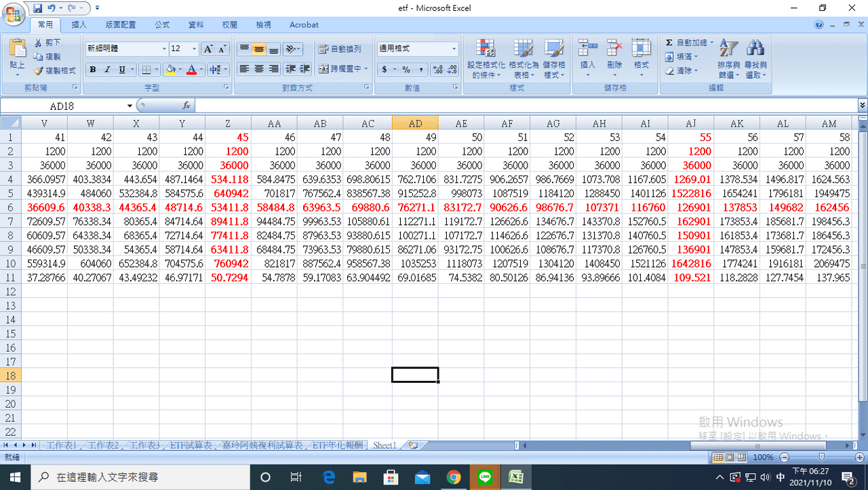Screen dimensions: 868x490
Task: Click the Sort & Filter (排序與篩選) icon
Action: tap(728, 60)
